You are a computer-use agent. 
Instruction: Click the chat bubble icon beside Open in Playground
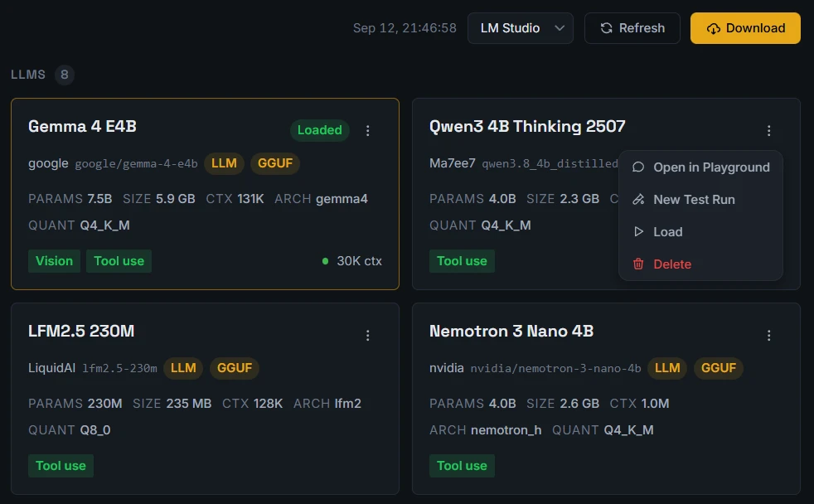click(638, 167)
